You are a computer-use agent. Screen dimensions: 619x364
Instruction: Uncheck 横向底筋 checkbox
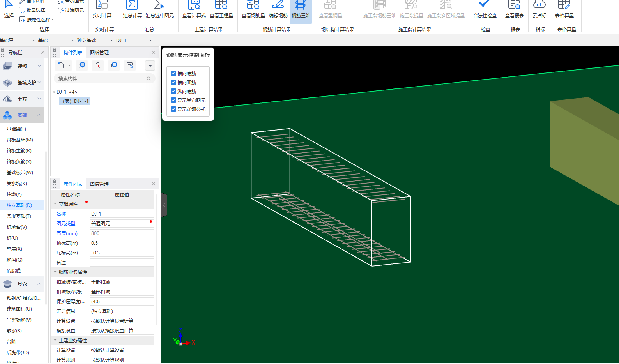(x=173, y=73)
